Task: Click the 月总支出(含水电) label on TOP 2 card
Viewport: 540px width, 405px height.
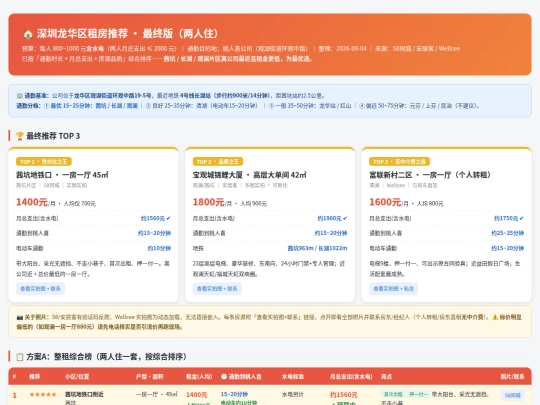Action: [214, 218]
